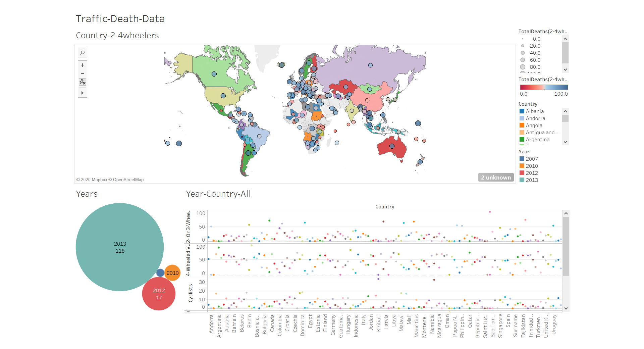Click the reset map pin button
The image size is (644, 349).
[83, 82]
